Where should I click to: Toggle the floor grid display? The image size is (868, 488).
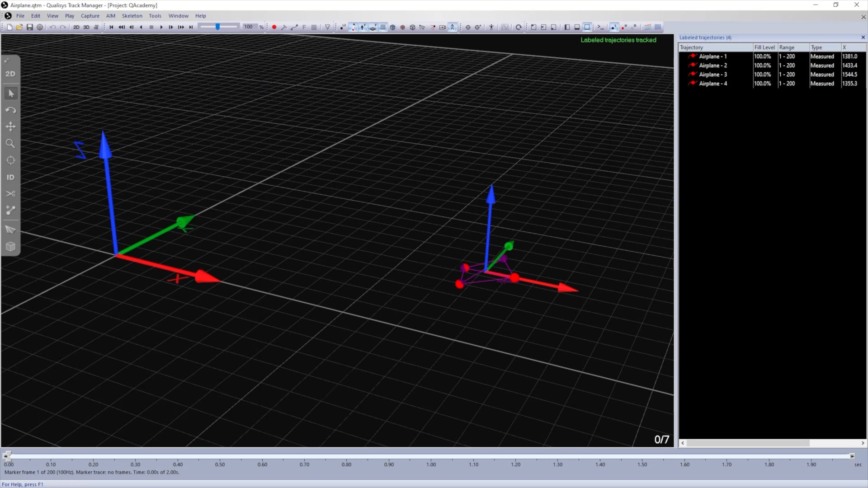(383, 27)
